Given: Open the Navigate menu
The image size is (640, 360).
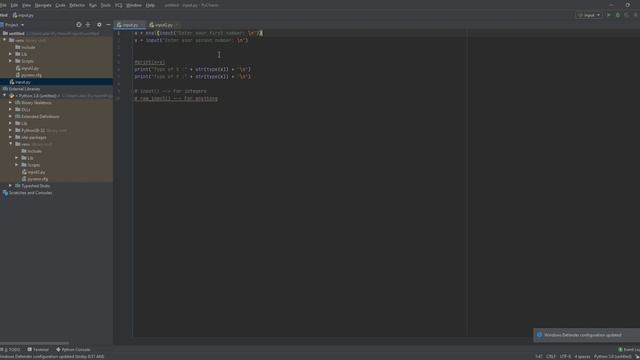Looking at the screenshot, I should (x=43, y=5).
